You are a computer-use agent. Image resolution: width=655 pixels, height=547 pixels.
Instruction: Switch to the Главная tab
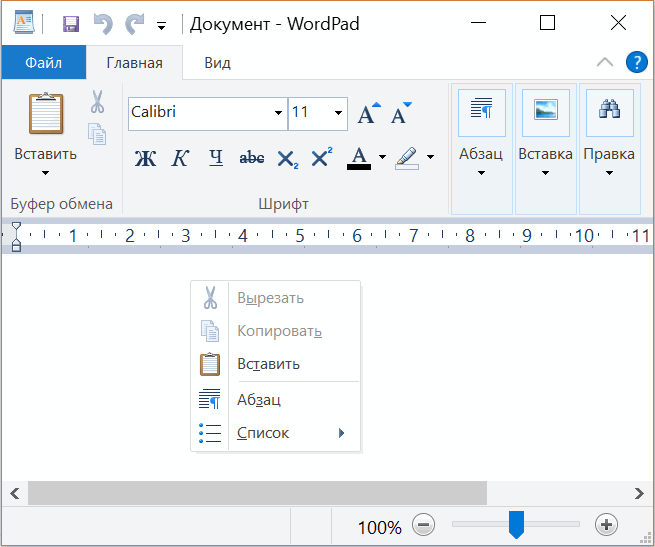135,63
